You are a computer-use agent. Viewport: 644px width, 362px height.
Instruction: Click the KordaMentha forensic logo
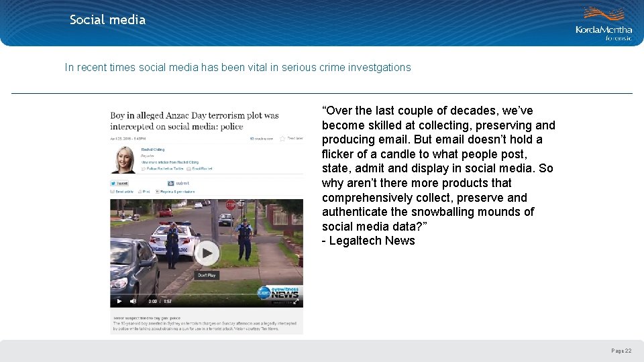pyautogui.click(x=604, y=24)
